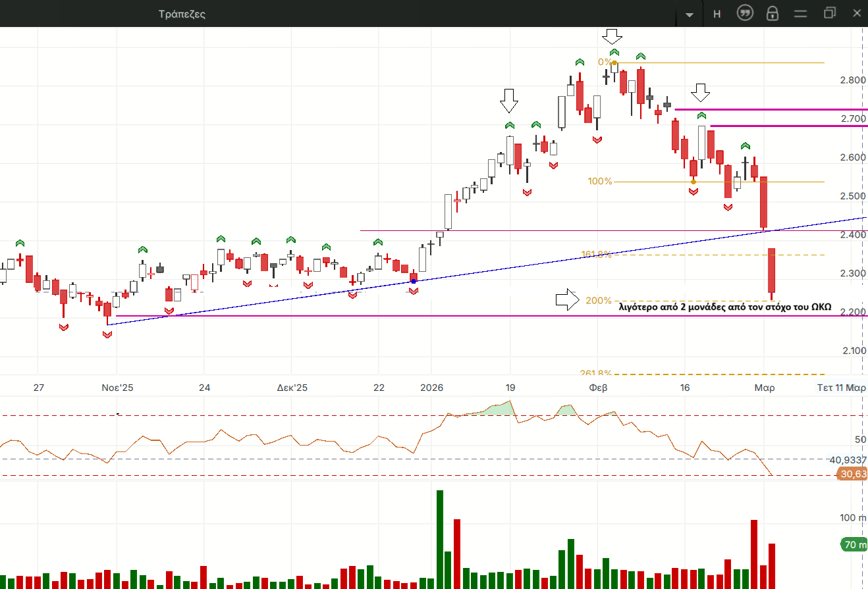Click the orange RSI value tag 30,63

(852, 474)
